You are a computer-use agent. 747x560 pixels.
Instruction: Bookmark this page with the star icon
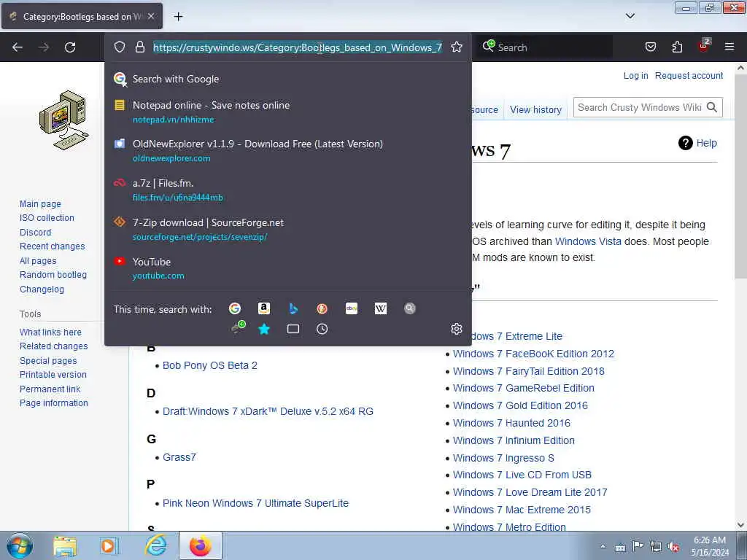point(457,47)
